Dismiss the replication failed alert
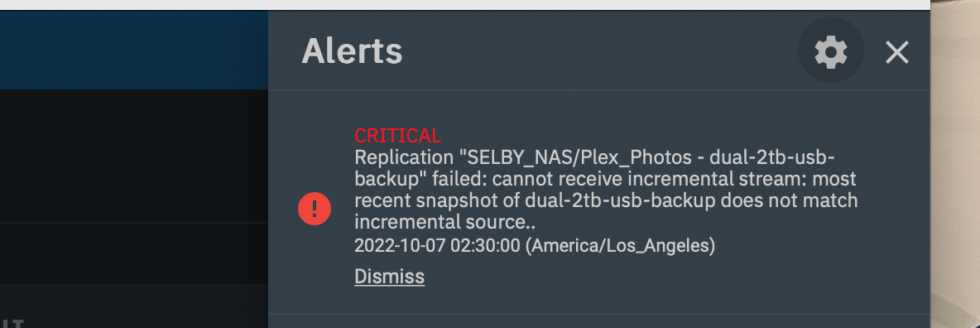 point(389,277)
